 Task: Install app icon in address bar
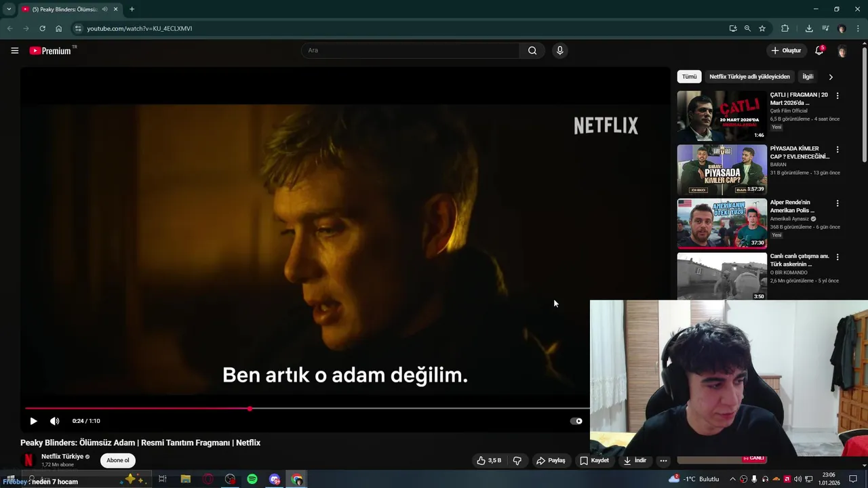coord(733,28)
